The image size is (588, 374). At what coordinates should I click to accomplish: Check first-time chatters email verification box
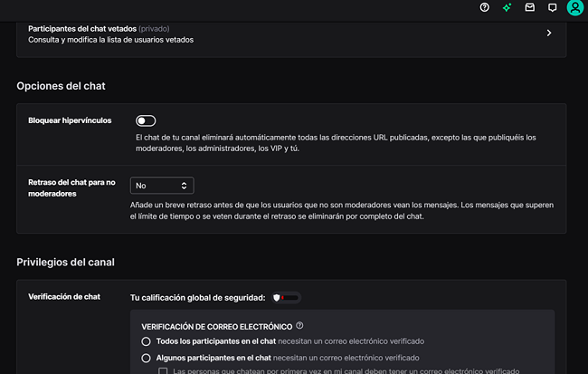(163, 371)
